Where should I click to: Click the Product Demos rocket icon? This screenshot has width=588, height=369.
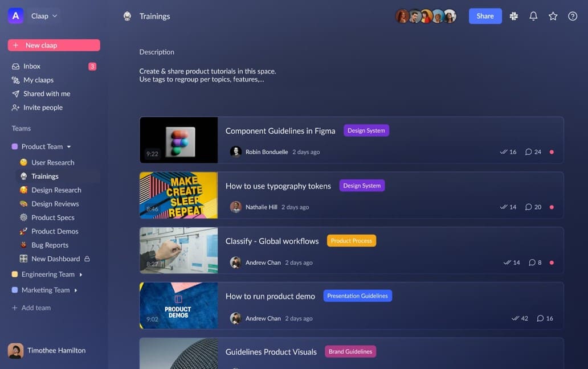tap(23, 231)
